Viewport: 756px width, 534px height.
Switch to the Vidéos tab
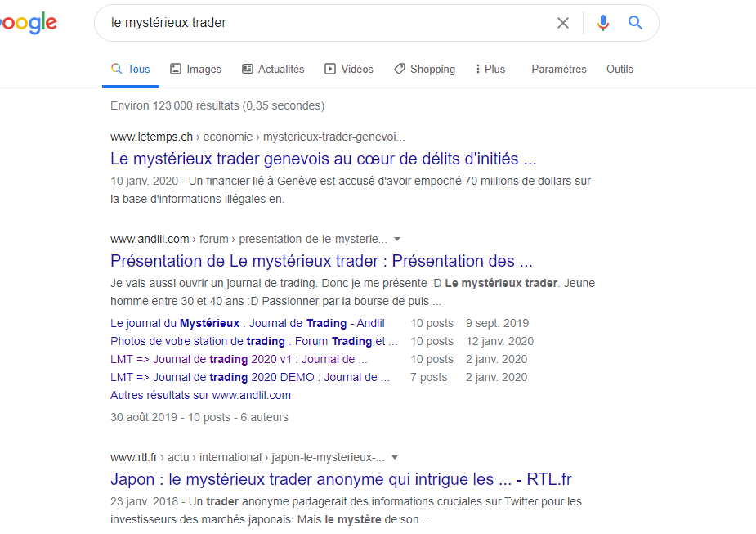point(349,69)
